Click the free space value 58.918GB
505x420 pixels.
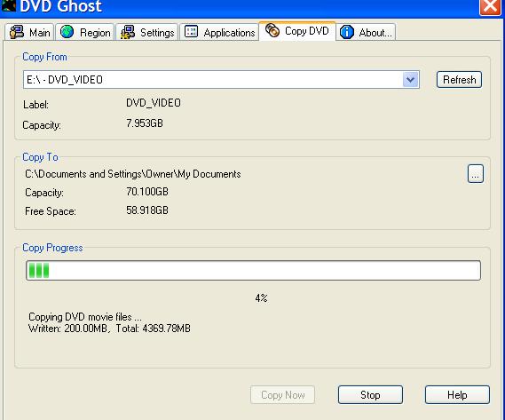coord(147,210)
